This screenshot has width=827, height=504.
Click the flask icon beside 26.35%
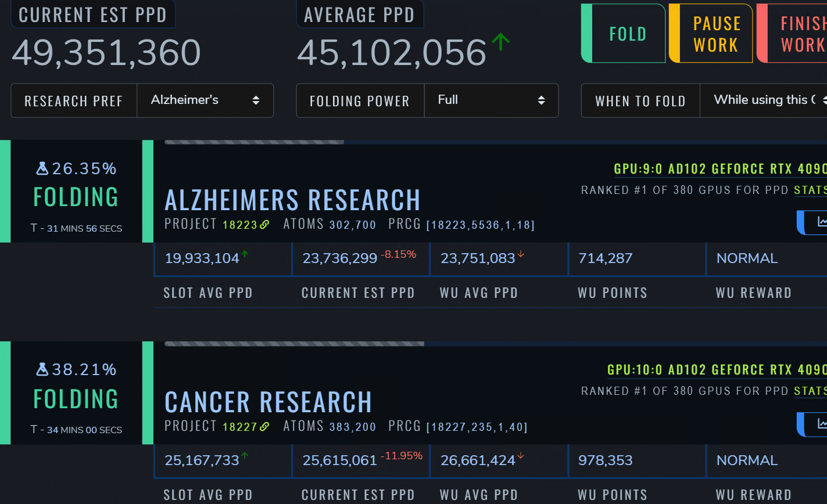tap(42, 168)
